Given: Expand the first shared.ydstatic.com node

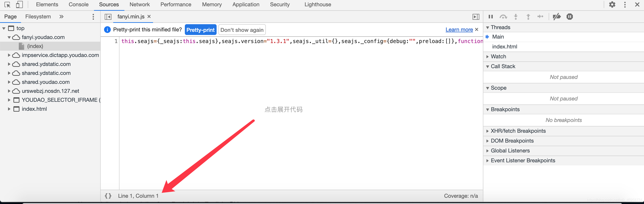Looking at the screenshot, I should [x=9, y=64].
